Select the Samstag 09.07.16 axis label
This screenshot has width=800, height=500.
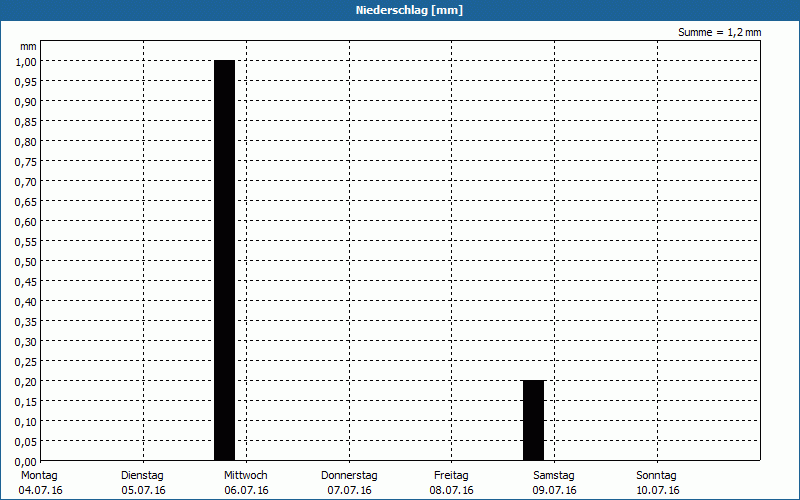(x=554, y=483)
